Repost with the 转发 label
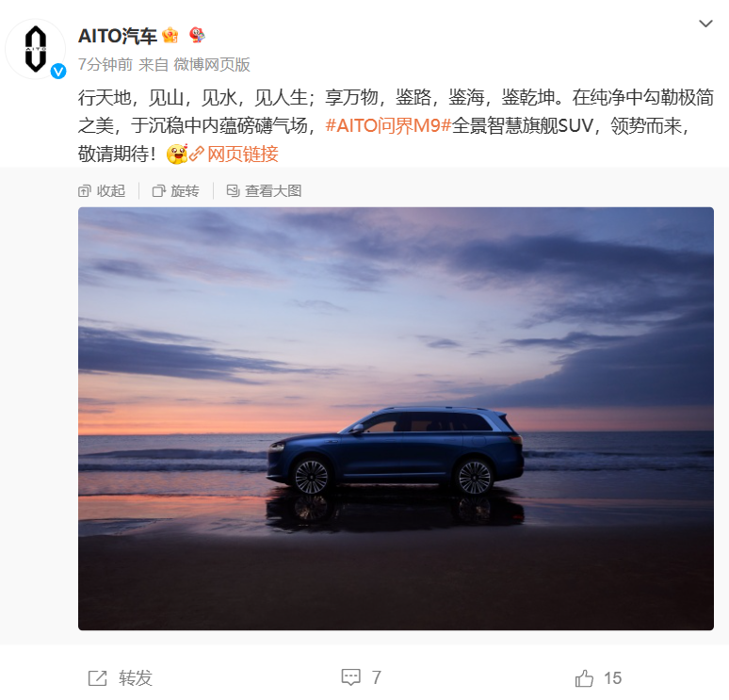This screenshot has height=700, width=729. [136, 678]
